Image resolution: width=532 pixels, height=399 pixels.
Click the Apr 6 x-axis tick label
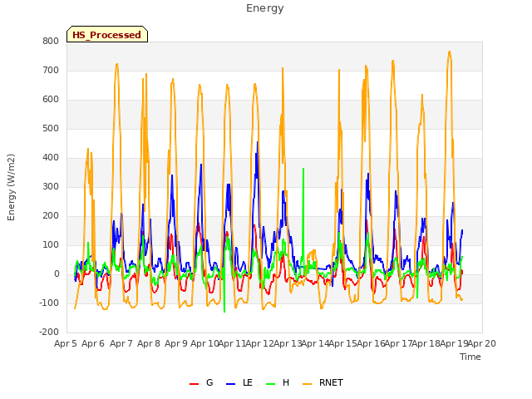point(93,343)
